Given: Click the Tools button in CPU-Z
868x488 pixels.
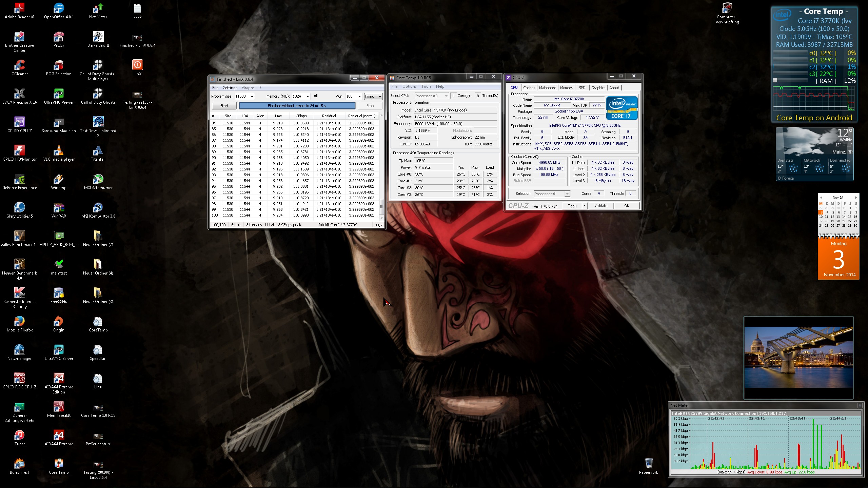Looking at the screenshot, I should point(572,206).
